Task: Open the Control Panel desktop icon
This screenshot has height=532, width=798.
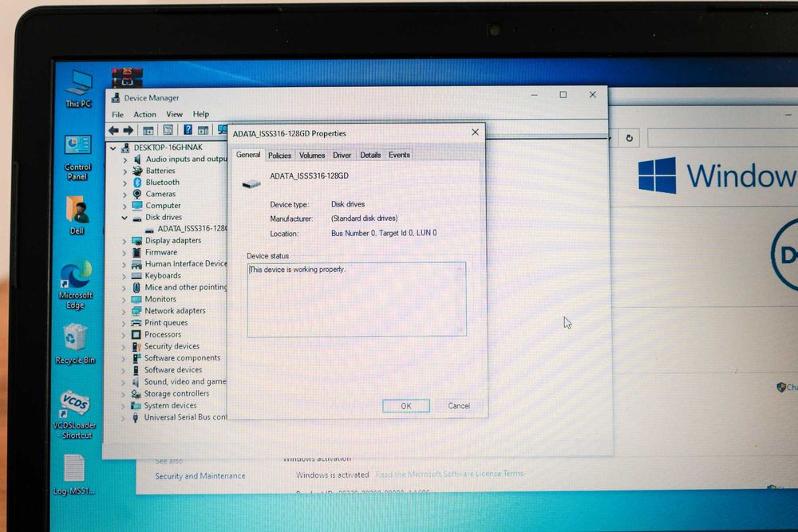Action: (x=77, y=158)
